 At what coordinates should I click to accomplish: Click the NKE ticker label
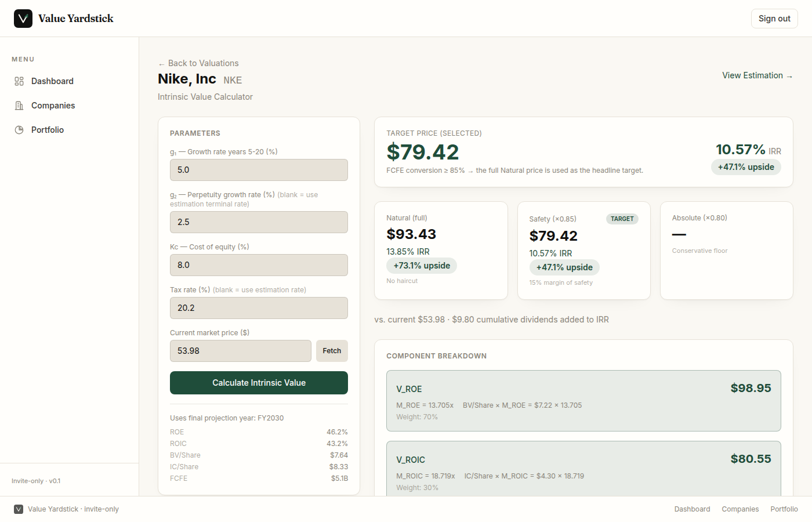pos(233,80)
